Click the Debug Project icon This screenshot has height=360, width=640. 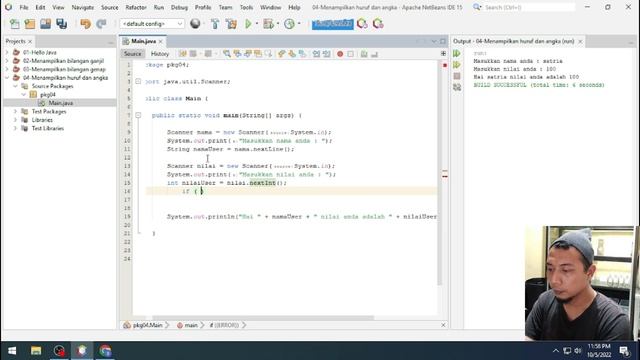coord(268,24)
